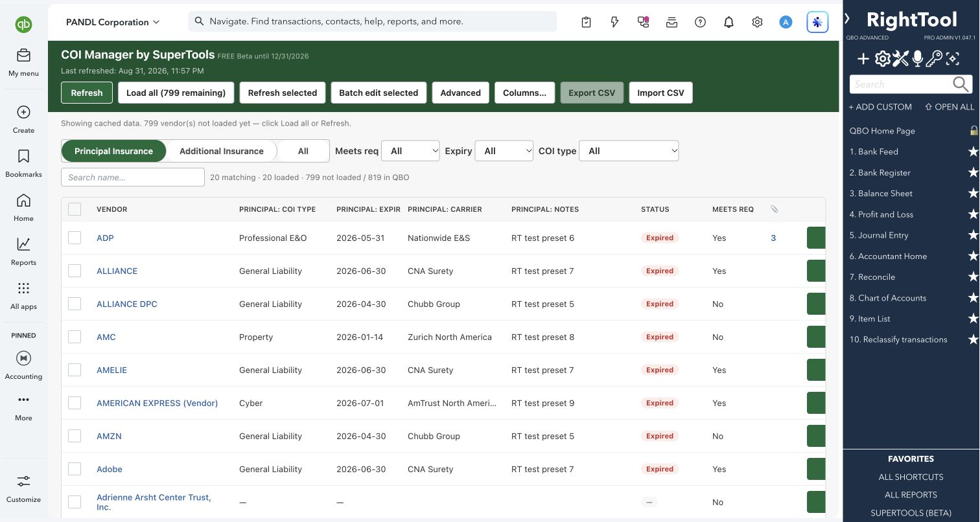Check the box for the Adobe row
980x522 pixels.
point(75,469)
